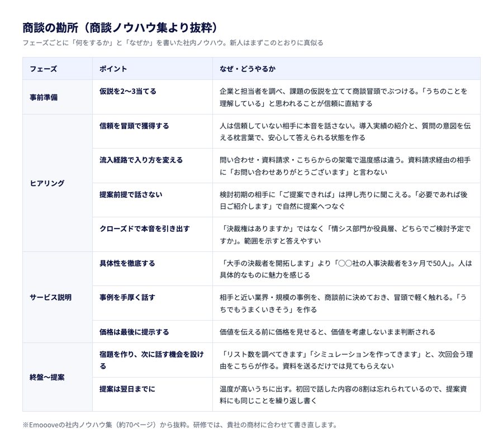503x448 pixels.
Task: Click the point 提案は翌日までに
Action: click(x=127, y=389)
